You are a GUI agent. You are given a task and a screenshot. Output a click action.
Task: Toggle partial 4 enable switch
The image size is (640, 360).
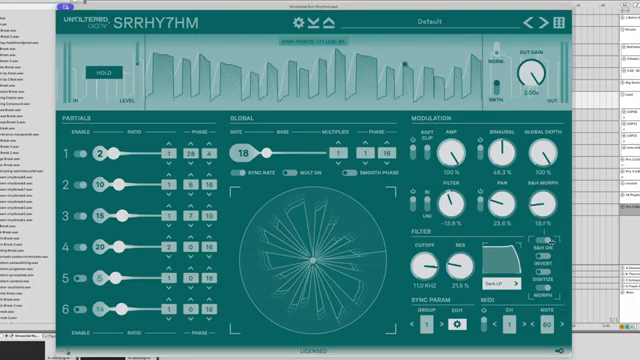point(80,247)
